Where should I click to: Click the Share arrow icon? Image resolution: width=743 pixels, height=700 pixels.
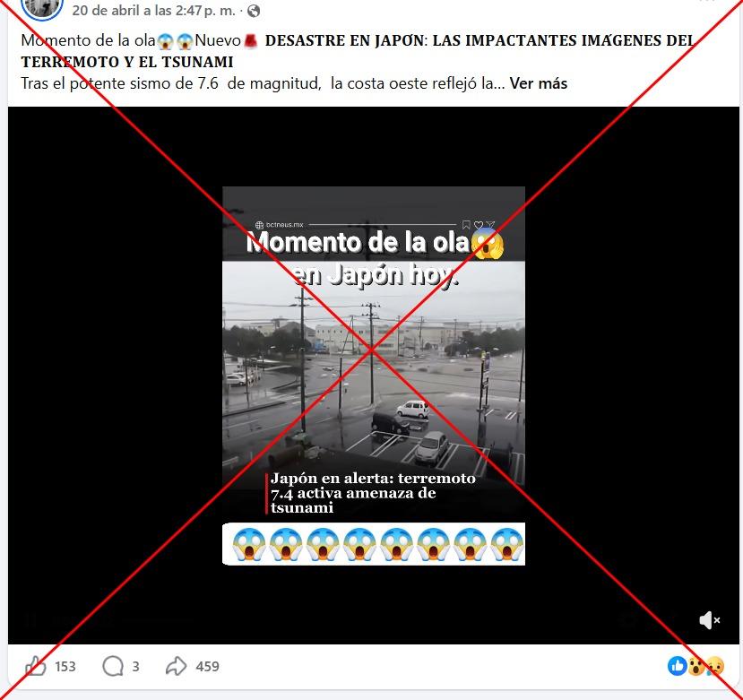click(176, 666)
